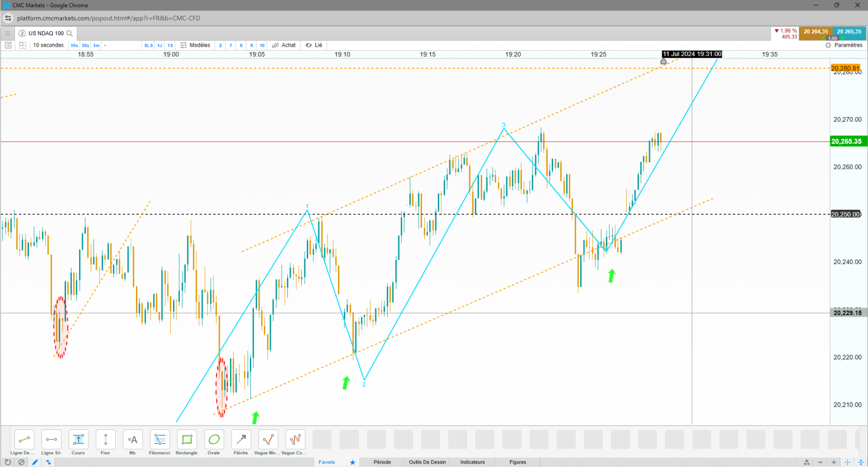Toggle the Lié link option
This screenshot has height=467, width=868.
[x=314, y=45]
